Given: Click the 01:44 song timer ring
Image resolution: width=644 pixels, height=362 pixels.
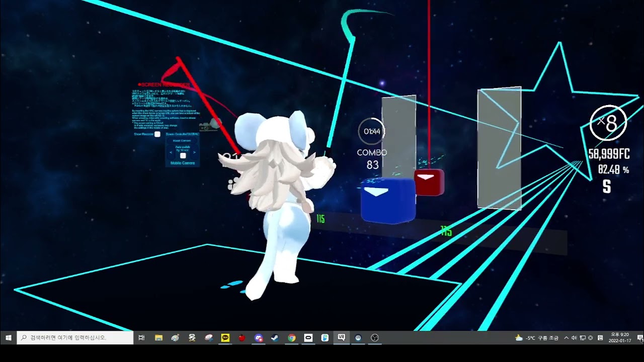Looking at the screenshot, I should [x=372, y=131].
